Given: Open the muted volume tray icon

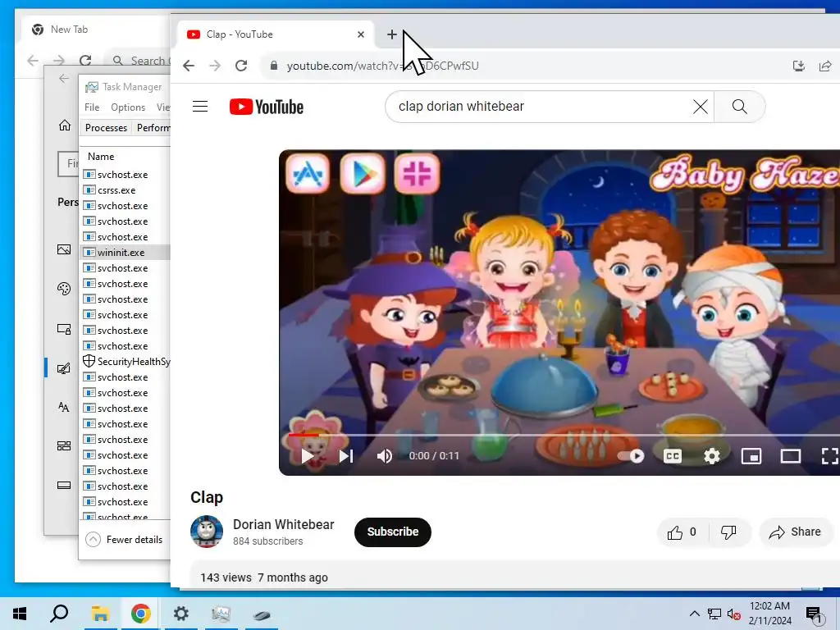Looking at the screenshot, I should pyautogui.click(x=734, y=614).
